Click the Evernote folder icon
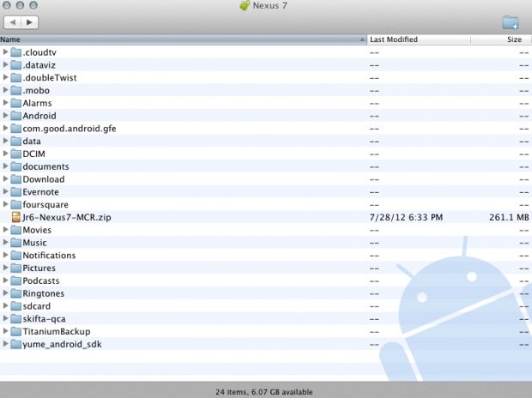The width and height of the screenshot is (532, 398). [x=15, y=192]
